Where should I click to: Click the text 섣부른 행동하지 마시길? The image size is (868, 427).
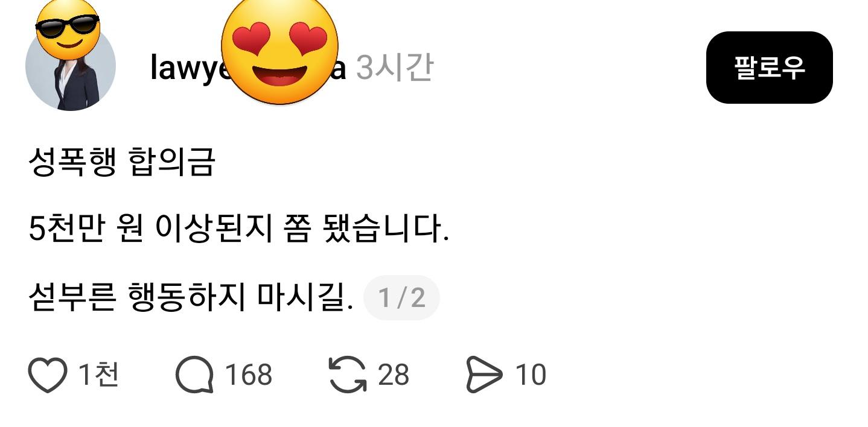tap(191, 297)
